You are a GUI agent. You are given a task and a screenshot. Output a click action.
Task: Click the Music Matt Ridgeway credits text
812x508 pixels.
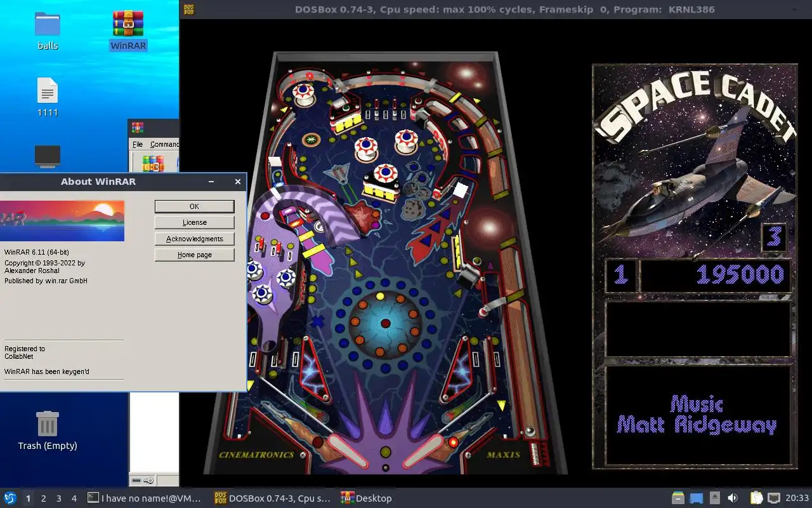pos(697,415)
